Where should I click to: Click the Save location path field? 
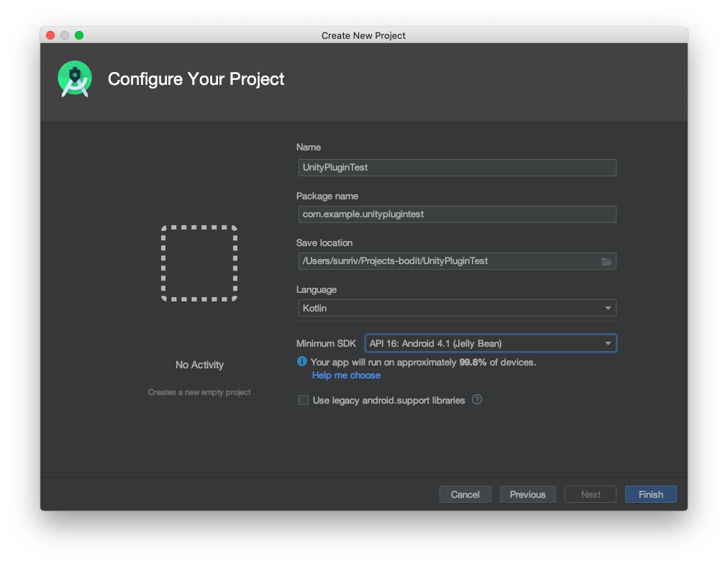(x=447, y=261)
